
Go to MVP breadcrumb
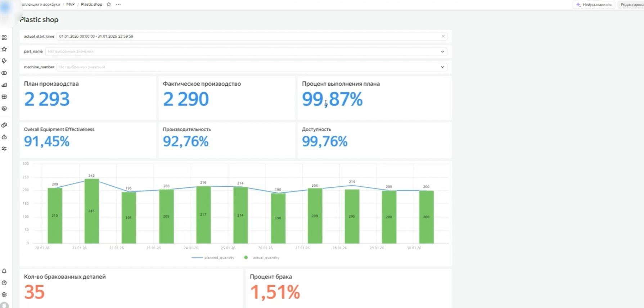click(x=70, y=4)
